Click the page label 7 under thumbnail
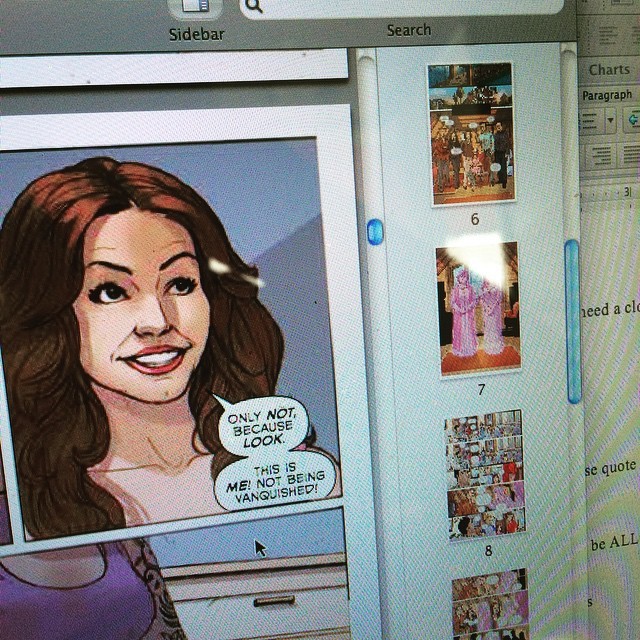Screen dimensions: 640x640 coord(482,390)
